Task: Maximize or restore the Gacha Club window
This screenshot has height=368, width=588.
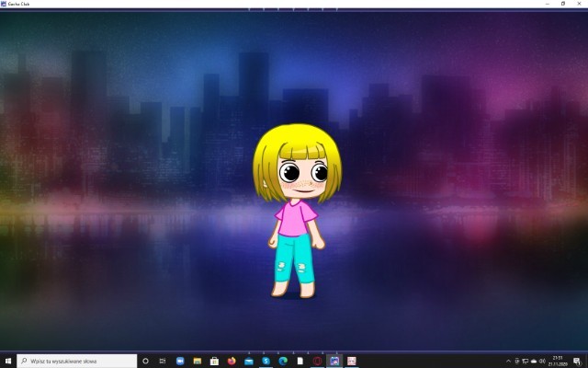Action: coord(562,4)
